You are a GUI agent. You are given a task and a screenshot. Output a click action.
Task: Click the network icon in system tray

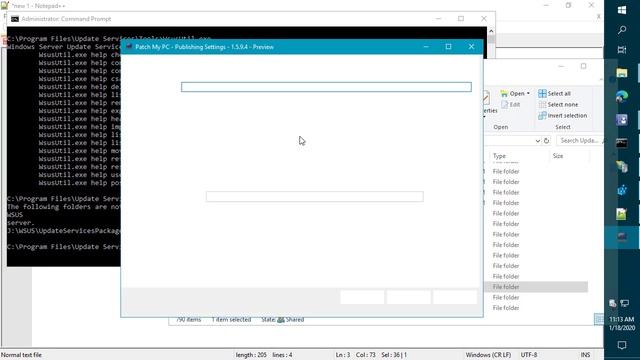(625, 303)
